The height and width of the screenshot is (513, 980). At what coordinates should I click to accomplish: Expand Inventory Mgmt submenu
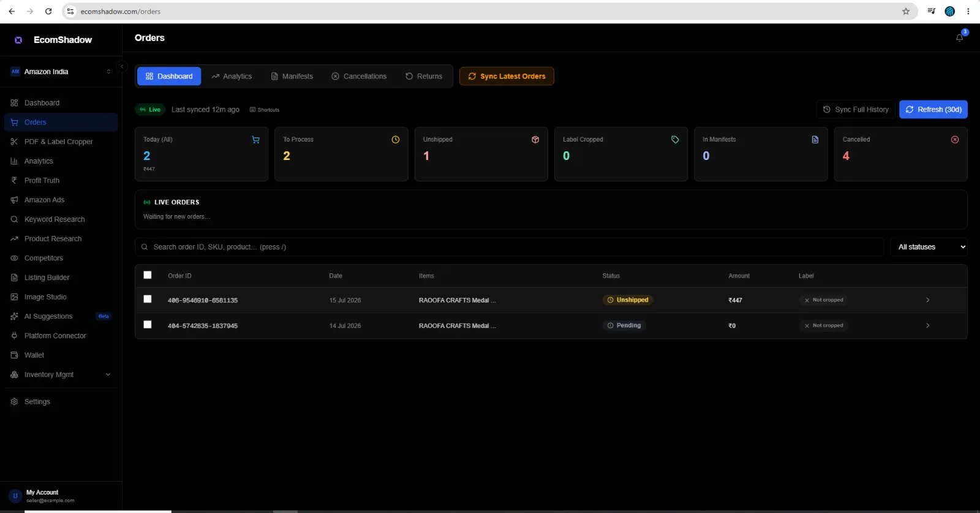click(60, 374)
